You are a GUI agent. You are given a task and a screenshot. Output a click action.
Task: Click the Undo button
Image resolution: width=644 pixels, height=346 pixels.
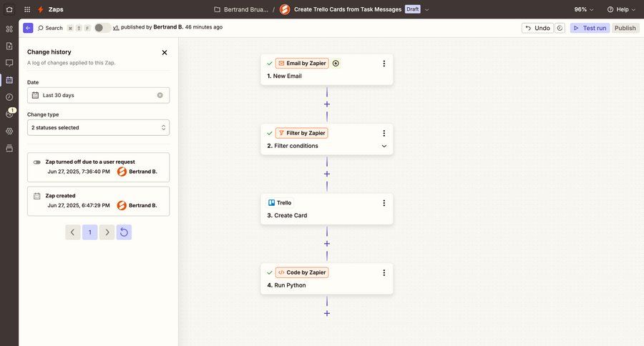pos(537,28)
